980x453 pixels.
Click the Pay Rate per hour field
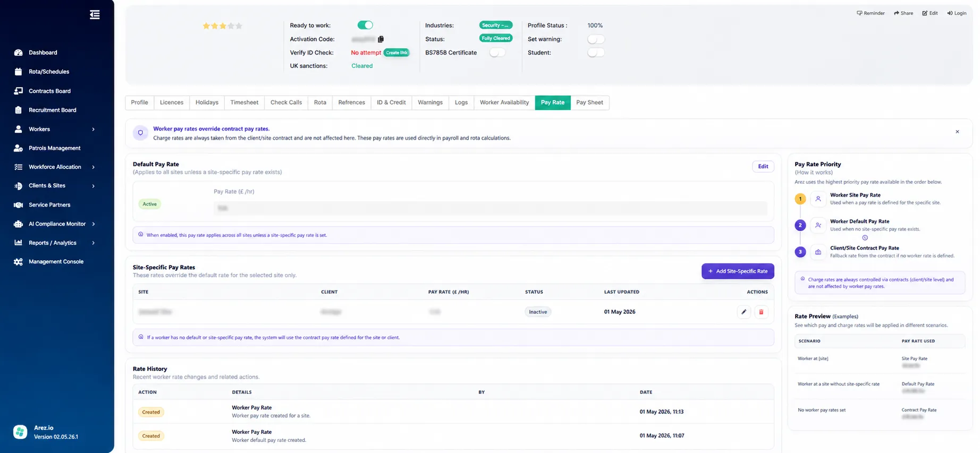pos(490,208)
